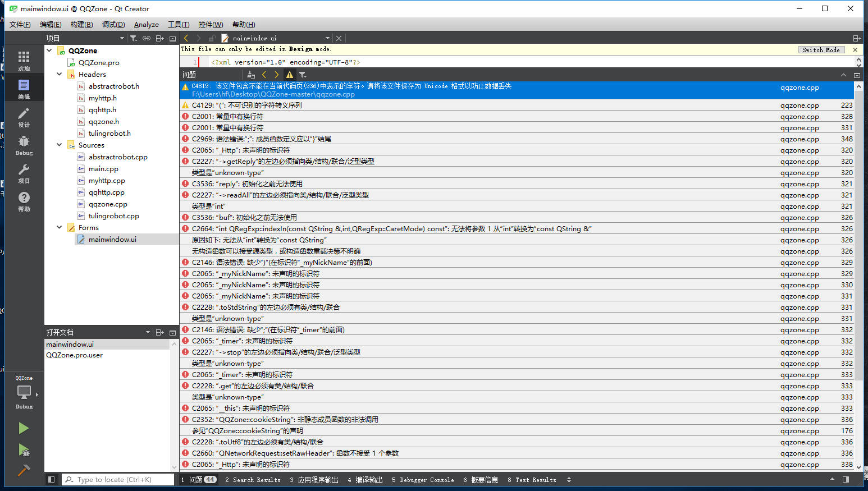Open the 帮助(H) menu
The width and height of the screenshot is (868, 491).
[x=244, y=24]
